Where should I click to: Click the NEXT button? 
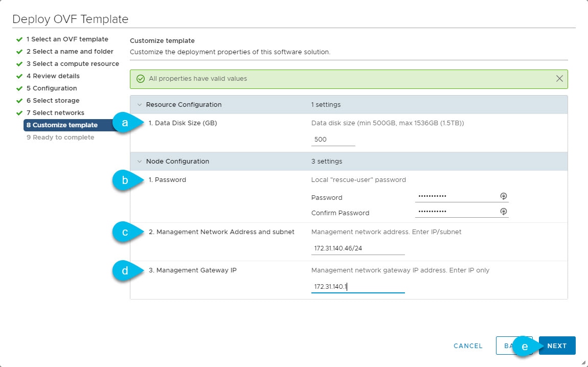[x=557, y=346]
